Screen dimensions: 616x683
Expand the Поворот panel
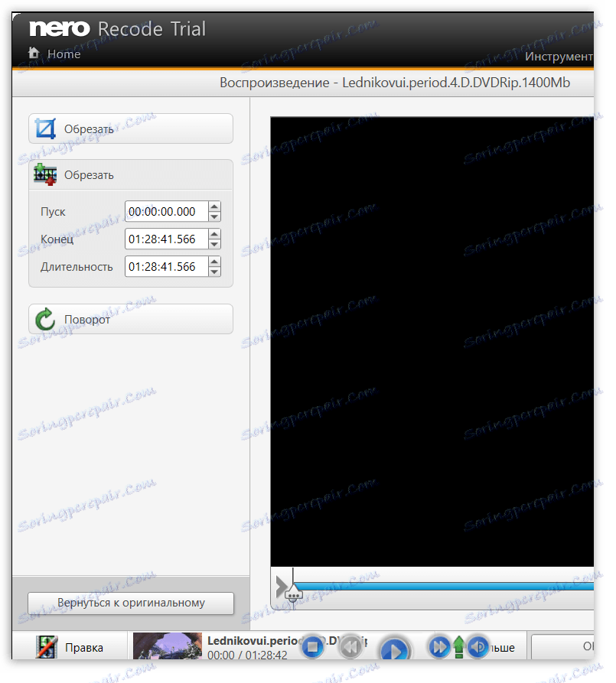pos(131,319)
